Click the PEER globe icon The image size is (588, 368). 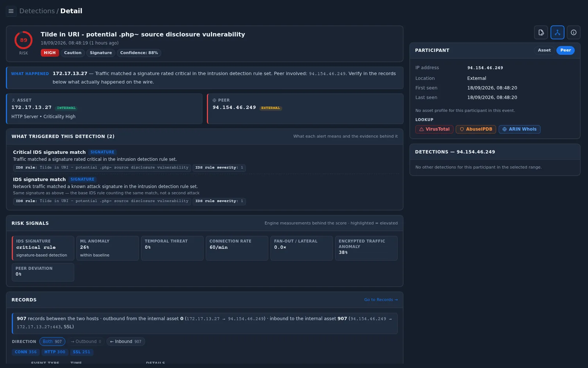point(215,100)
